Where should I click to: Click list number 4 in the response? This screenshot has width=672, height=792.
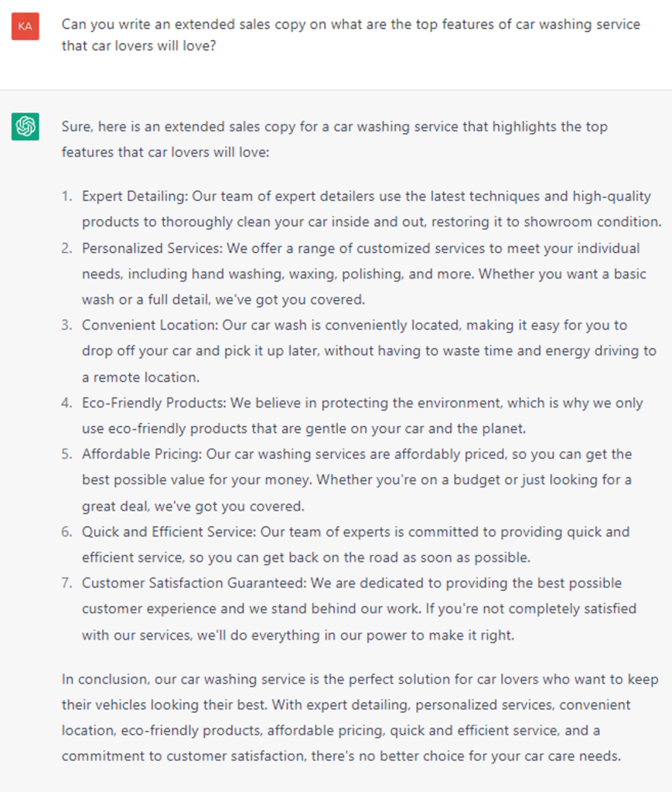tap(67, 403)
